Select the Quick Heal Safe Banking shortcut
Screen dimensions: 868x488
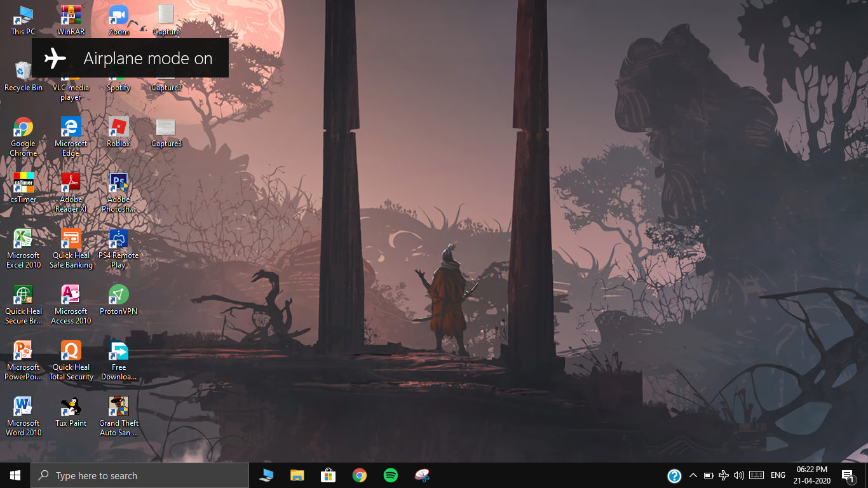click(71, 248)
